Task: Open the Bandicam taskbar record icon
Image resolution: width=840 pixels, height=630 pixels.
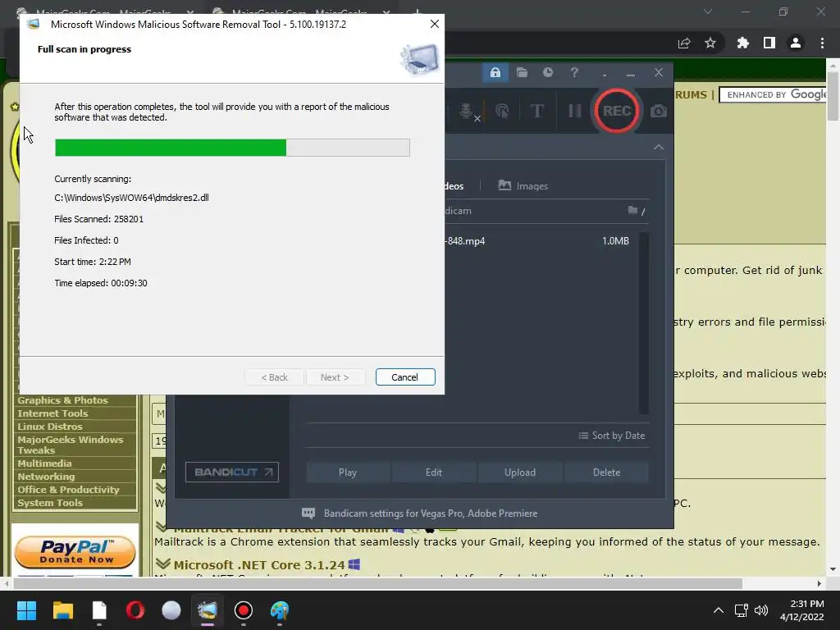Action: [x=243, y=610]
